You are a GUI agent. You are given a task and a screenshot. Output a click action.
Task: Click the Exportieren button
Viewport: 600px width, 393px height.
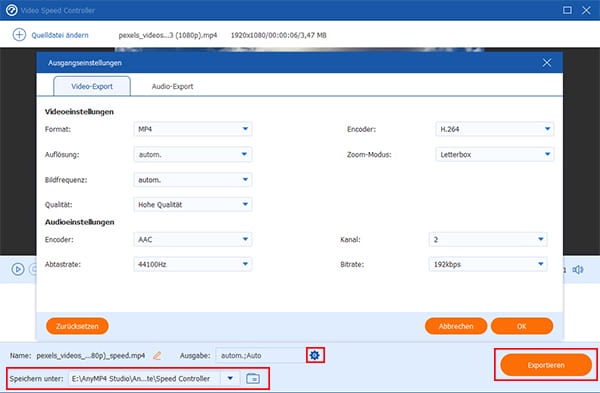tap(546, 365)
